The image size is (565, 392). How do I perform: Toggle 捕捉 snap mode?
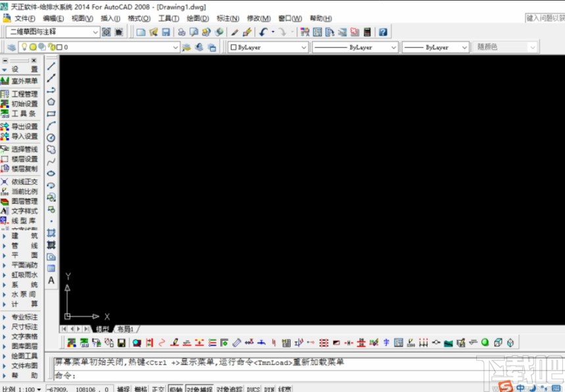(x=123, y=389)
